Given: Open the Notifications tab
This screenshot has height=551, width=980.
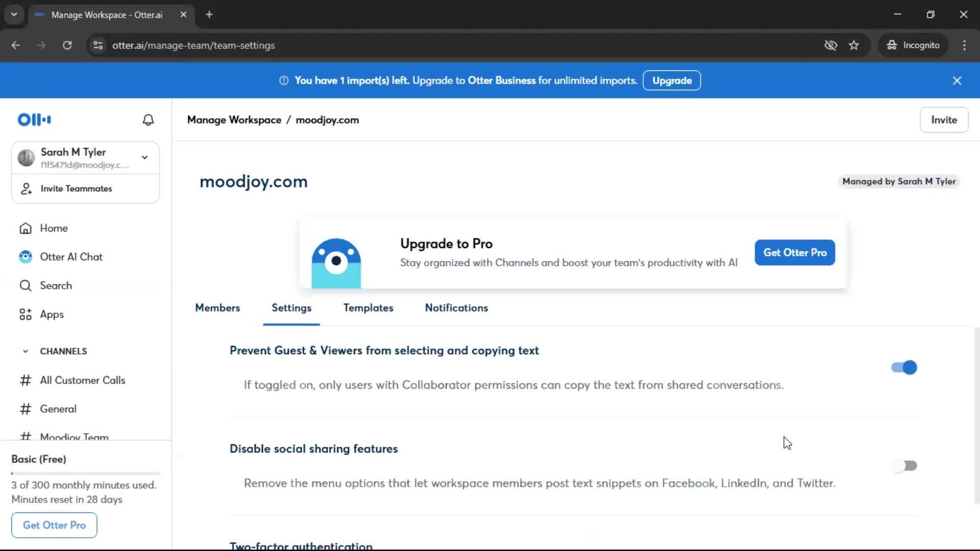Looking at the screenshot, I should click(456, 308).
